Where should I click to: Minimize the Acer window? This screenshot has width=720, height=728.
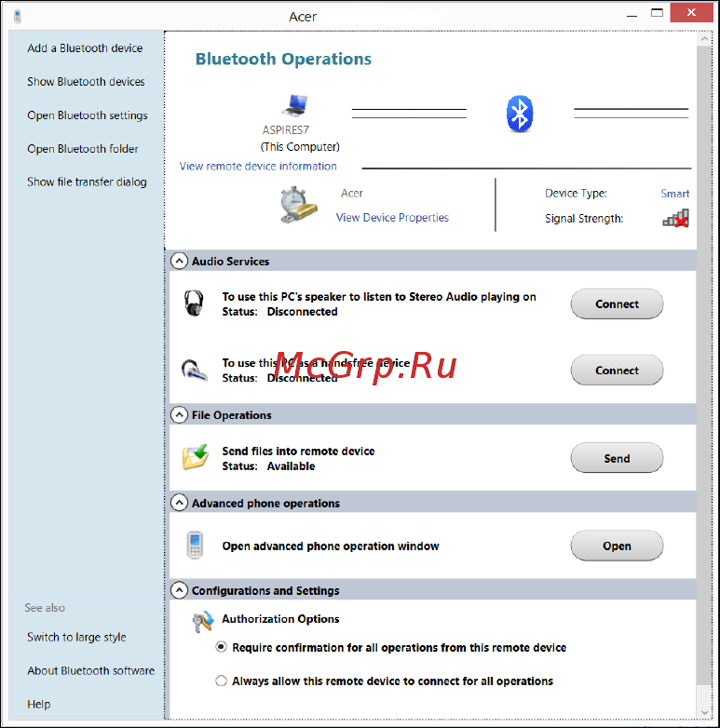point(632,15)
